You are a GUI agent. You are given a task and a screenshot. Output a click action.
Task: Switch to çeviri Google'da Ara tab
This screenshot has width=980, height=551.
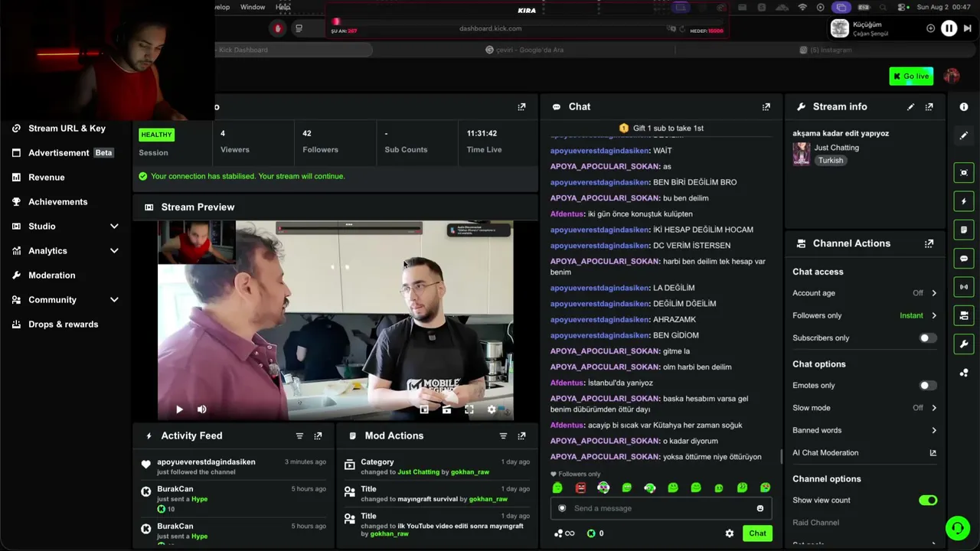tap(524, 50)
